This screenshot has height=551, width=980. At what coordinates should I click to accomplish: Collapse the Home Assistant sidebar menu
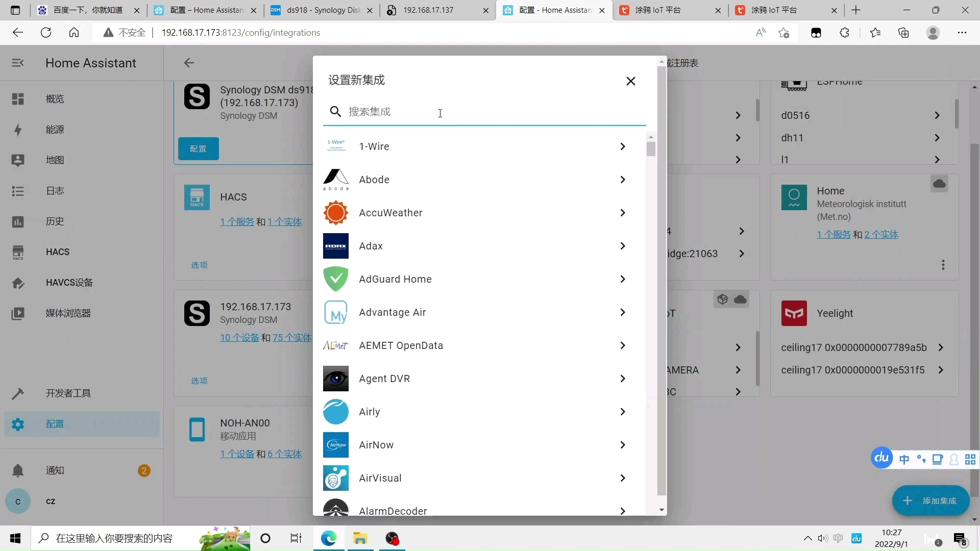[x=18, y=63]
